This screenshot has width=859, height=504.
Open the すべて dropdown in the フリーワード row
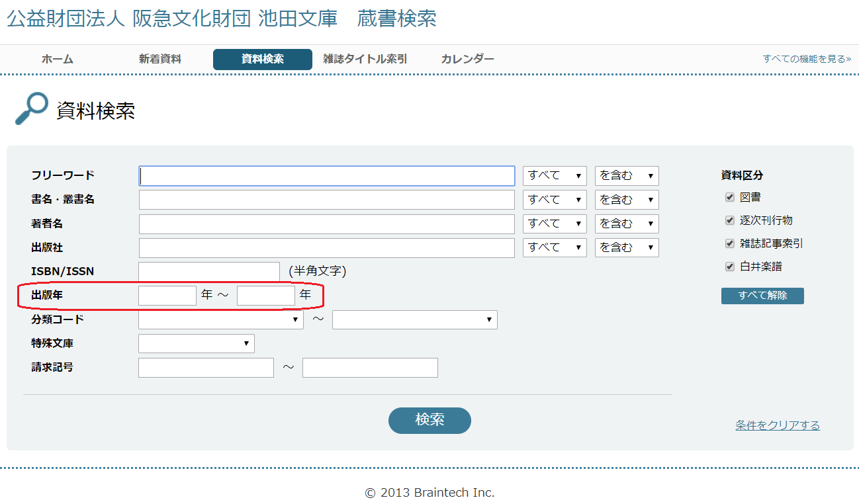pos(555,176)
